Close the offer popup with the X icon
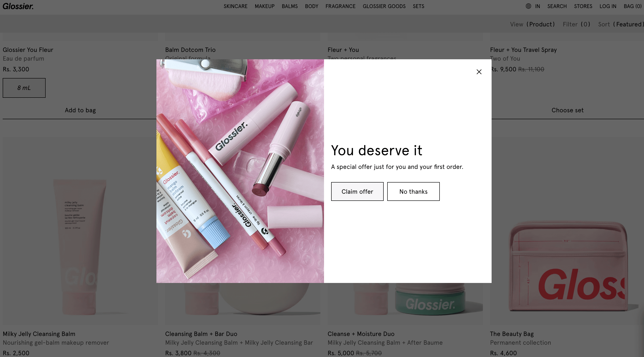This screenshot has width=644, height=357. tap(479, 72)
